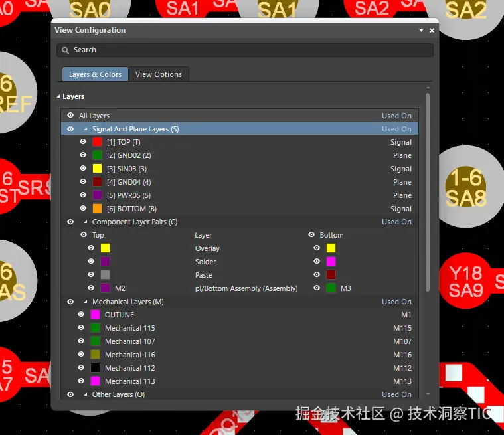Screen dimensions: 504x435
Task: Open Bottom Solder magenta color swatch
Action: pos(331,262)
